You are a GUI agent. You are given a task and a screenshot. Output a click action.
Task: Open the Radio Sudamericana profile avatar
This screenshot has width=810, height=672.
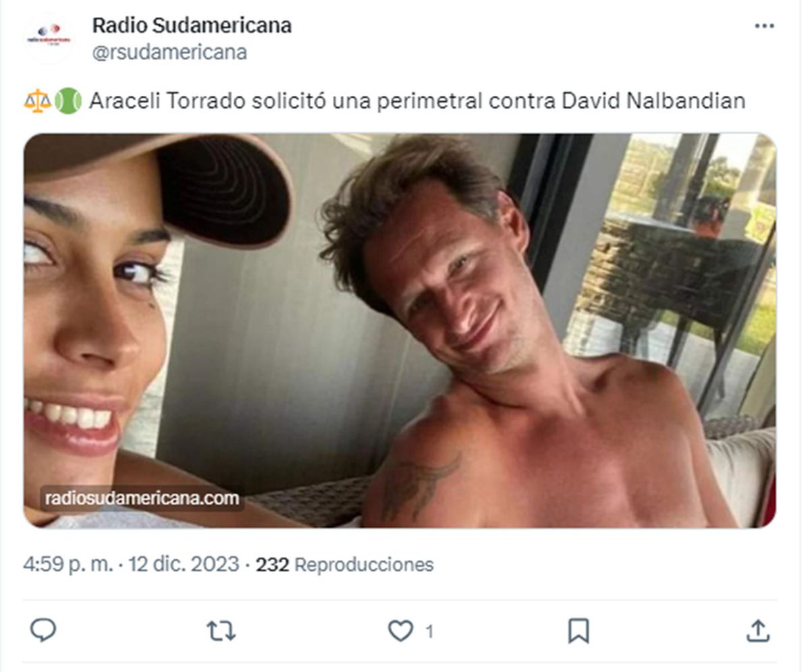[49, 38]
